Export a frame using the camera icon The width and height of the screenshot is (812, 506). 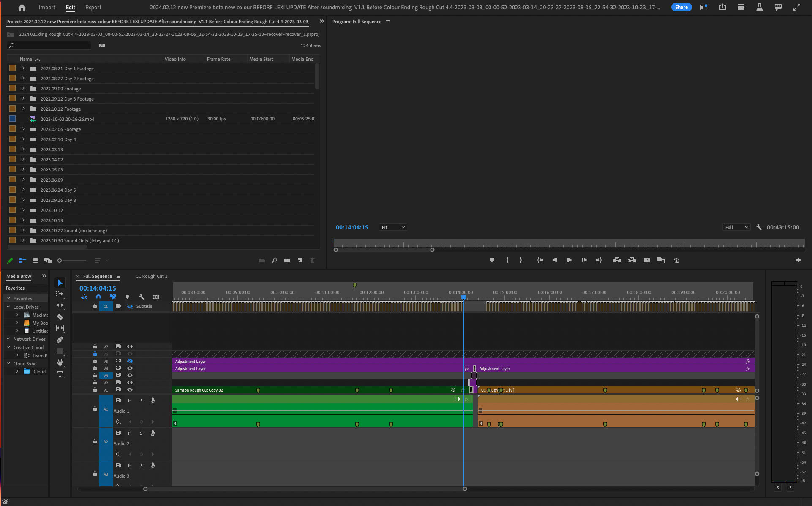pyautogui.click(x=647, y=260)
